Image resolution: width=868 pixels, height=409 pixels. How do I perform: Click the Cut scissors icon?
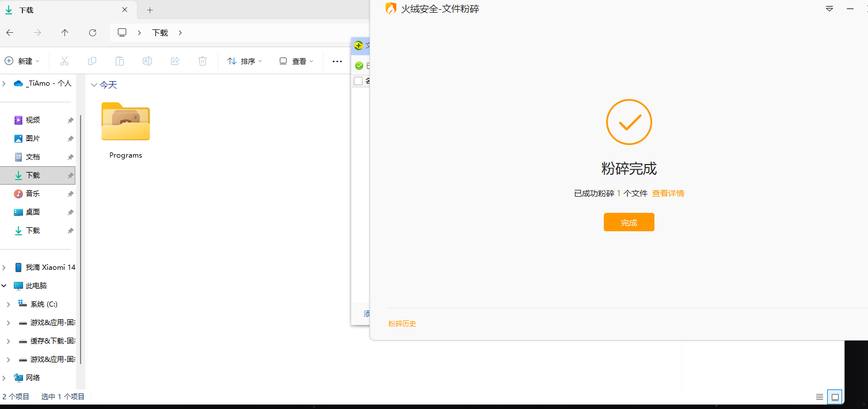[x=64, y=61]
